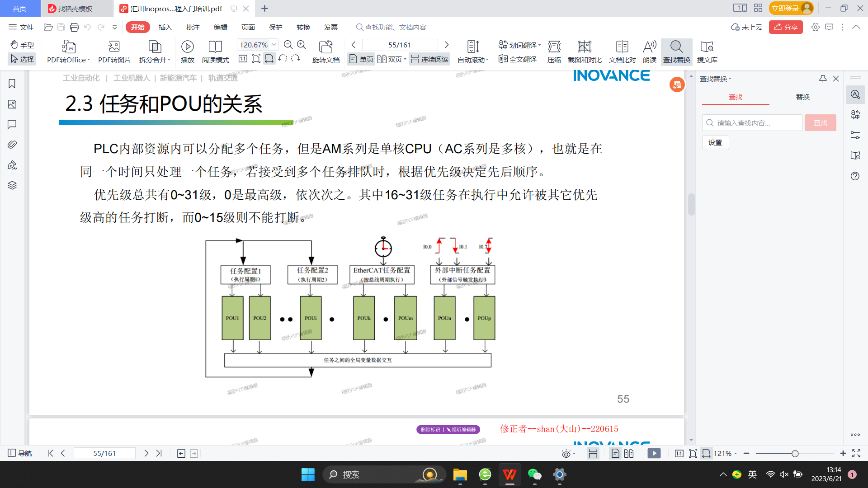The height and width of the screenshot is (488, 868).
Task: Jump to first page in status bar
Action: click(x=51, y=453)
